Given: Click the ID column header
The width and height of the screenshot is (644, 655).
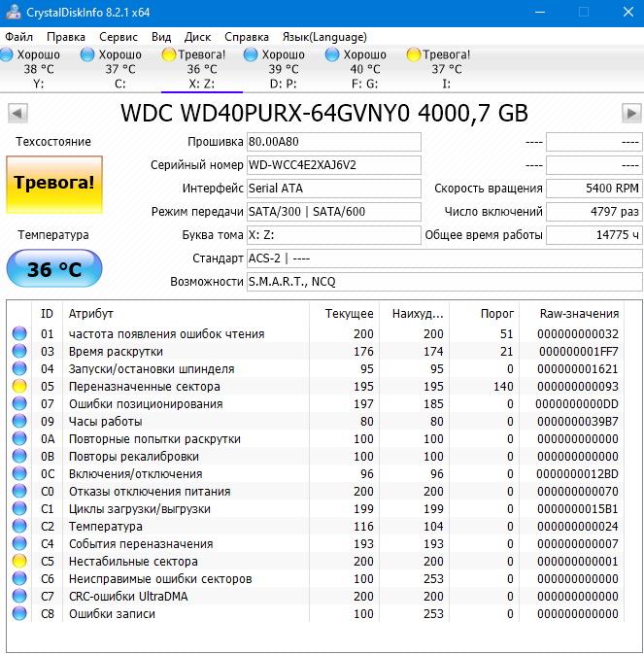Looking at the screenshot, I should tap(48, 314).
